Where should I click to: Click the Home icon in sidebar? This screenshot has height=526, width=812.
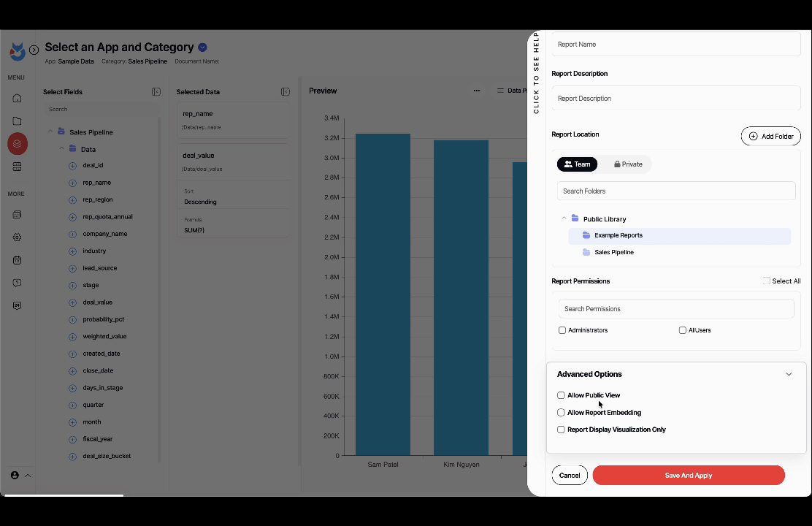pos(18,99)
